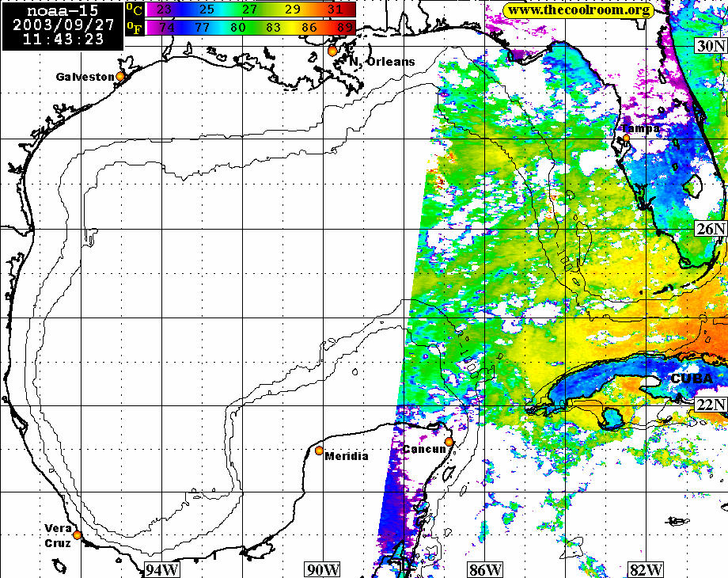Click the Cancun text label
This screenshot has height=578, width=728.
[424, 449]
